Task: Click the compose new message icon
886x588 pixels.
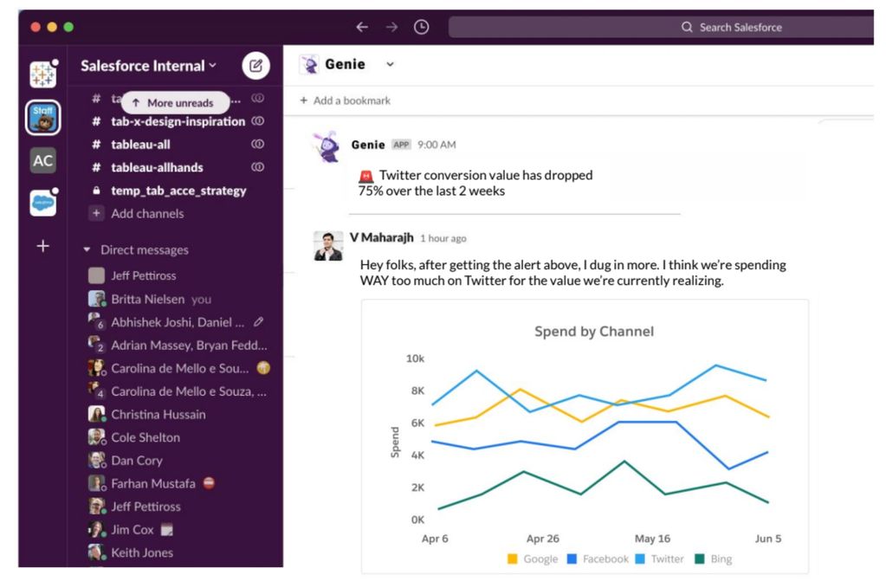Action: pos(255,65)
